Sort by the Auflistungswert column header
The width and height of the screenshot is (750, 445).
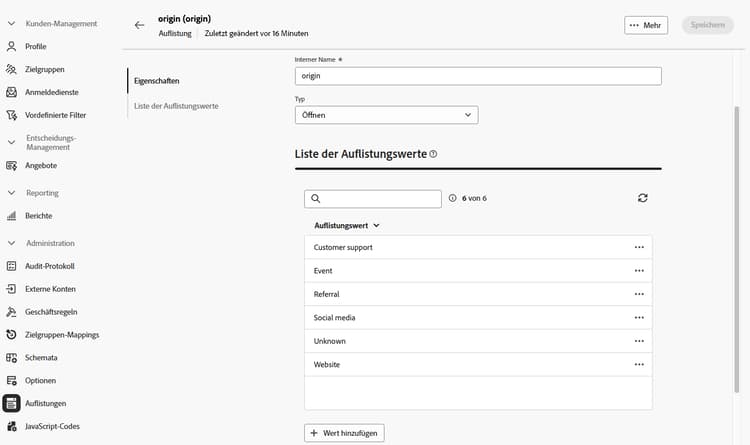346,226
